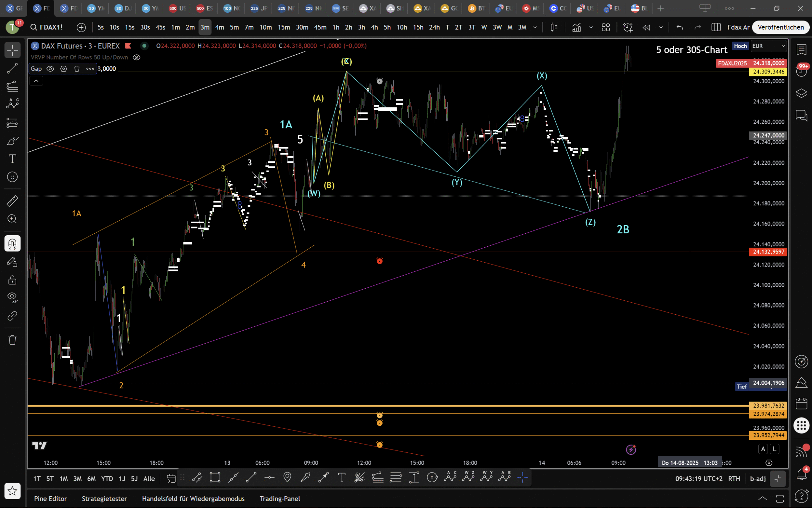
Task: Click the bar replay rewind icon
Action: (x=646, y=27)
